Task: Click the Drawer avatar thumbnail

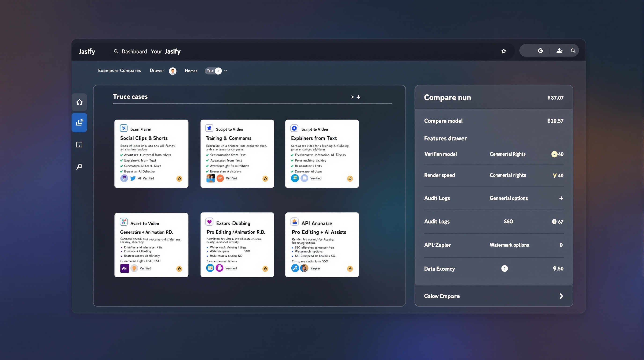Action: (173, 71)
